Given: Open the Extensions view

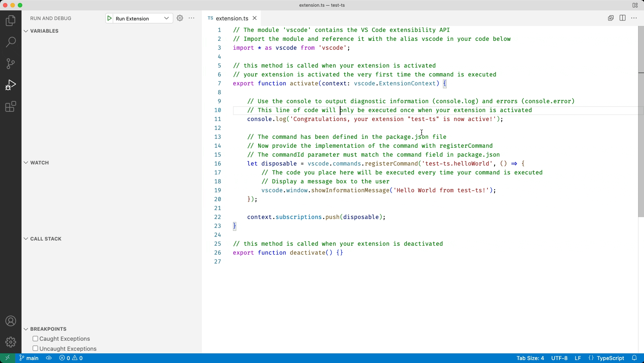Looking at the screenshot, I should tap(10, 107).
